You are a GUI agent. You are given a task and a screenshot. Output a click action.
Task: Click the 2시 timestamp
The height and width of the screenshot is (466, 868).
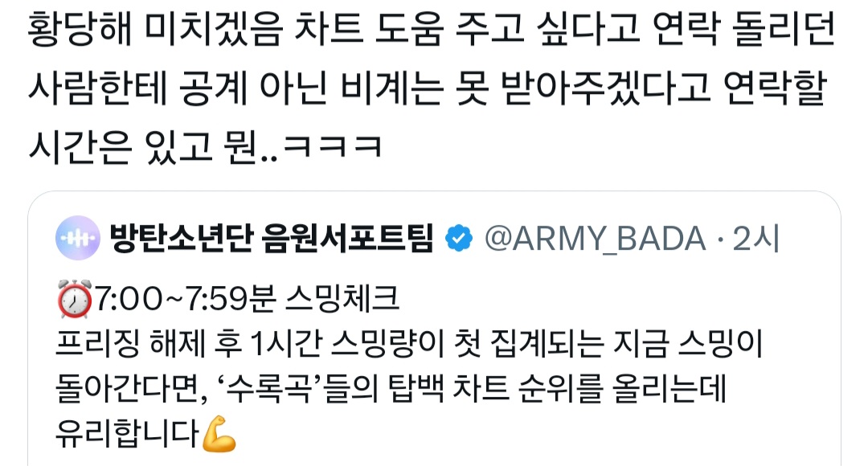click(756, 239)
